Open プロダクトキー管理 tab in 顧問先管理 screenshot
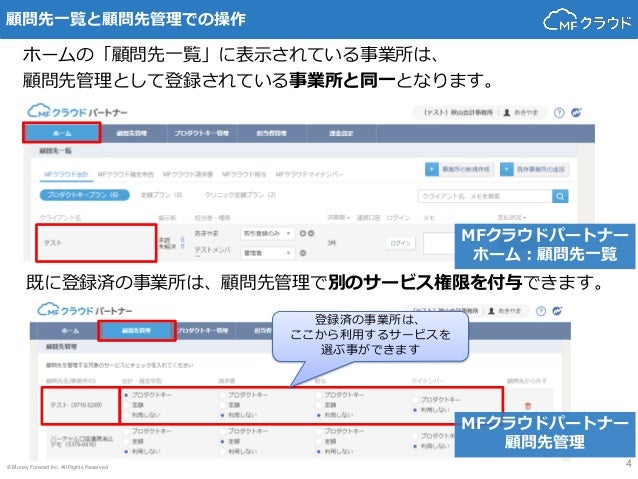The width and height of the screenshot is (638, 479). (x=203, y=331)
